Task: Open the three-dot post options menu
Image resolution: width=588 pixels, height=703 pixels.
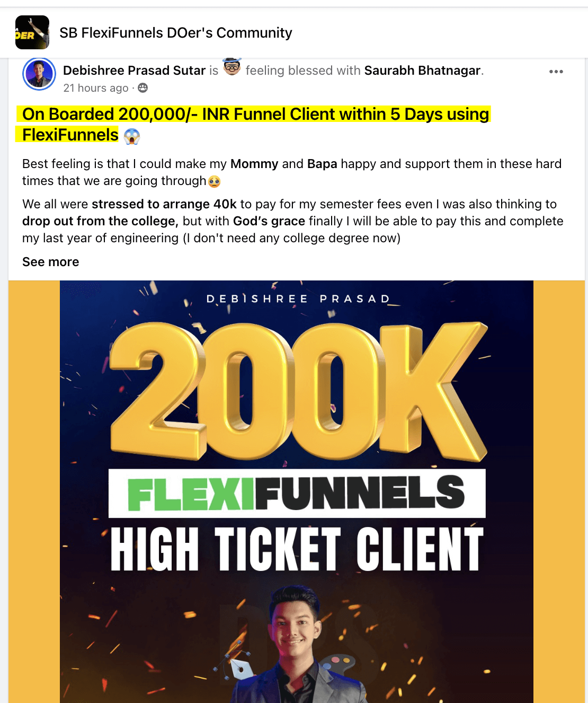Action: pos(556,72)
